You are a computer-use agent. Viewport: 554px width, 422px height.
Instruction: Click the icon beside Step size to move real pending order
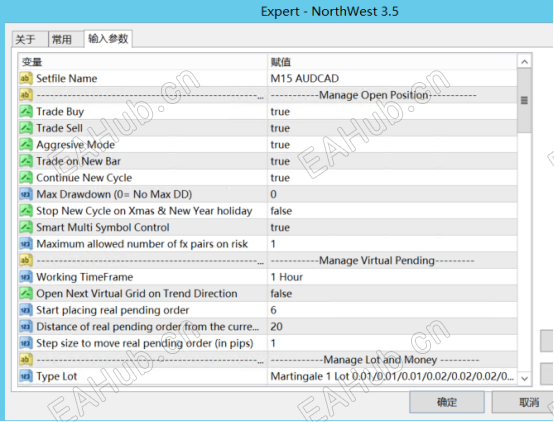tap(26, 343)
